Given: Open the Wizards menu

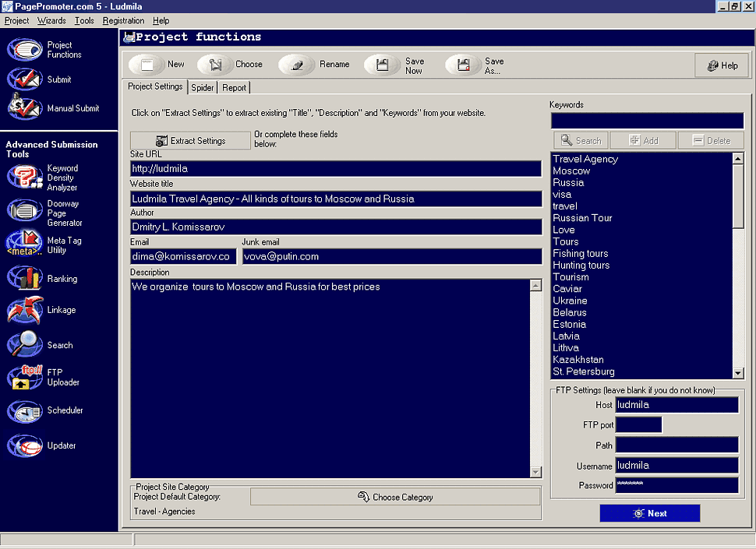Looking at the screenshot, I should [51, 21].
